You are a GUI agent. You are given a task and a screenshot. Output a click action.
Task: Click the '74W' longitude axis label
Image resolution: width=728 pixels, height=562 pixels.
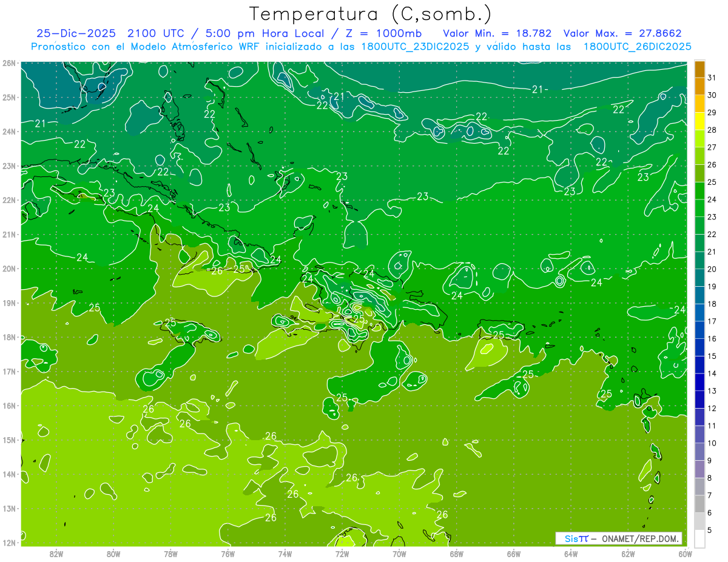[285, 554]
